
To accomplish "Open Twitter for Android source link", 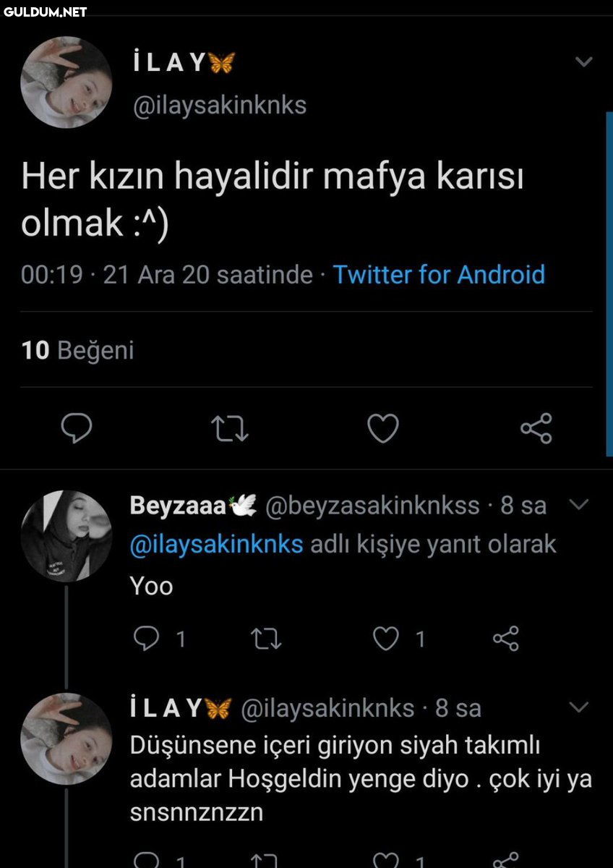I will coord(439,275).
